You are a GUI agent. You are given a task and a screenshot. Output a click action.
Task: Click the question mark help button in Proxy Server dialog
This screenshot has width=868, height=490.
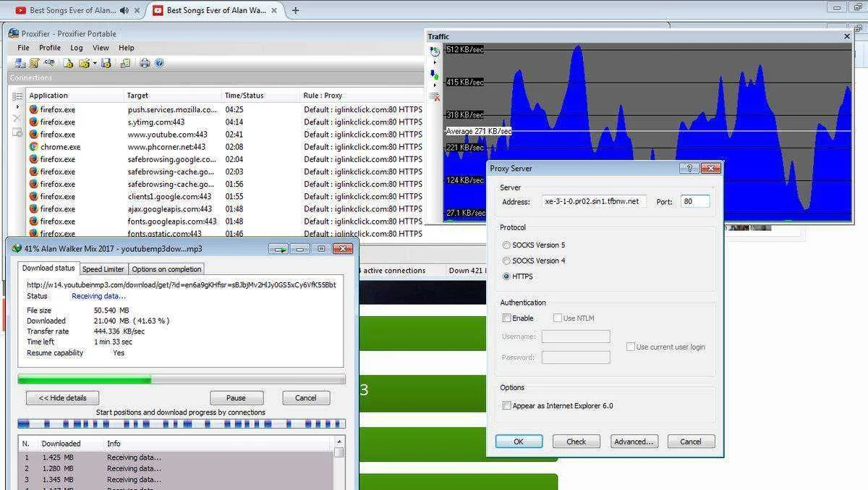coord(689,168)
